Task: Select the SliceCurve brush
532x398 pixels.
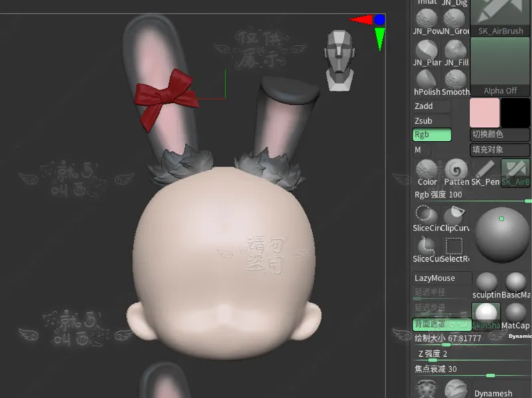Action: (x=426, y=250)
